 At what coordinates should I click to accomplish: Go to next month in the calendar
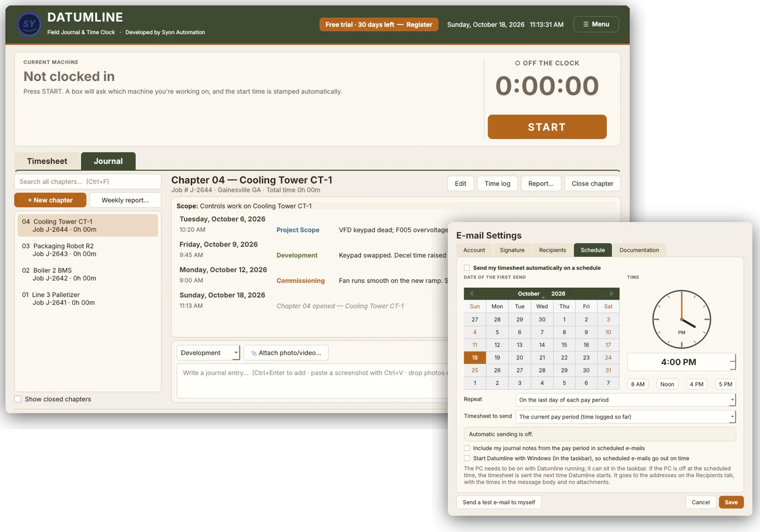click(x=611, y=294)
